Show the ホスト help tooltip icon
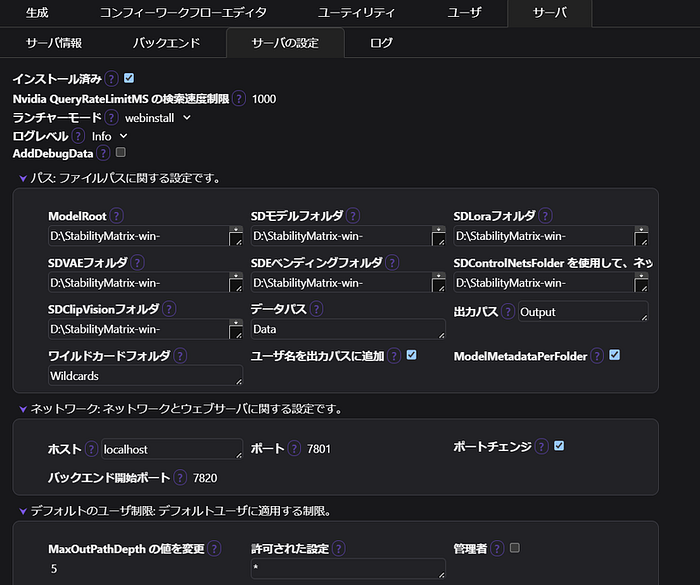Viewport: 700px width, 585px height. tap(91, 449)
